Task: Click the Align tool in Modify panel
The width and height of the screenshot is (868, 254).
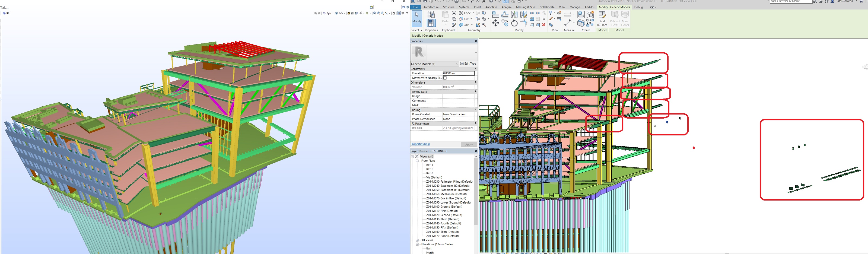Action: (x=495, y=14)
